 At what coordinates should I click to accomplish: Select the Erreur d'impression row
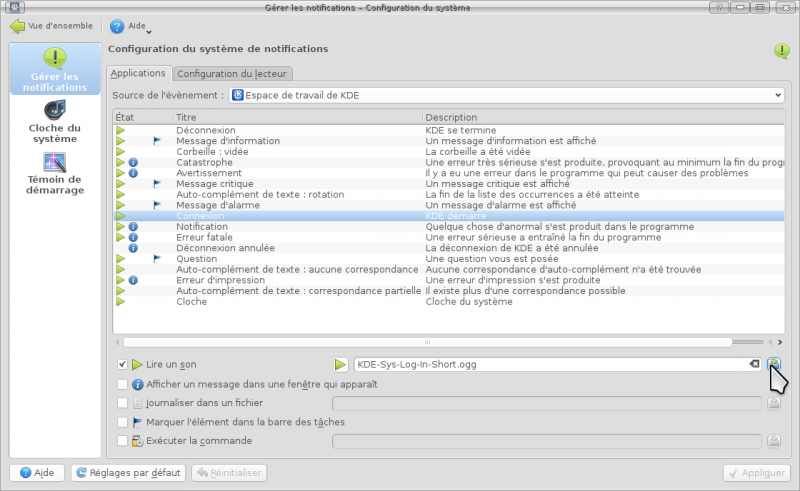(448, 280)
